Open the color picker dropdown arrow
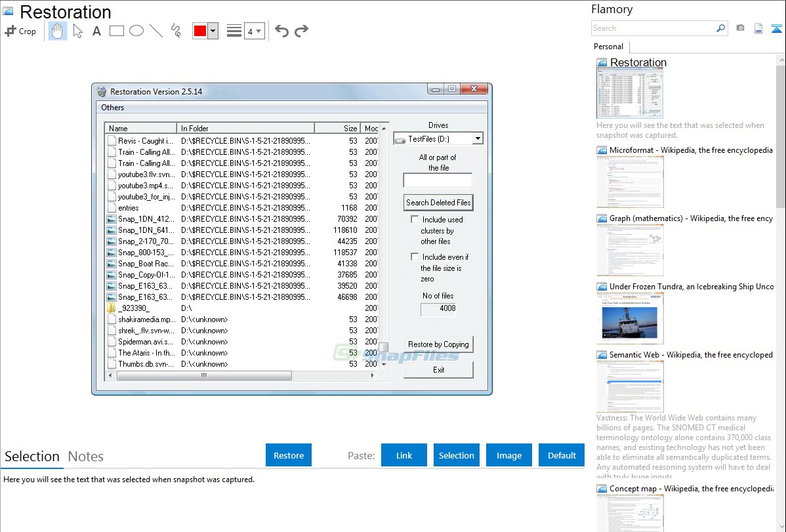 pyautogui.click(x=213, y=31)
